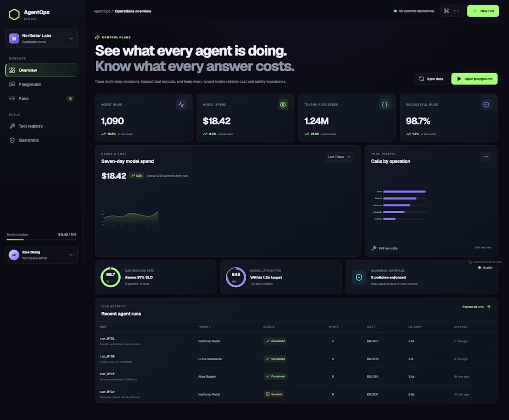Click the New run button
This screenshot has width=509, height=420.
coord(483,11)
